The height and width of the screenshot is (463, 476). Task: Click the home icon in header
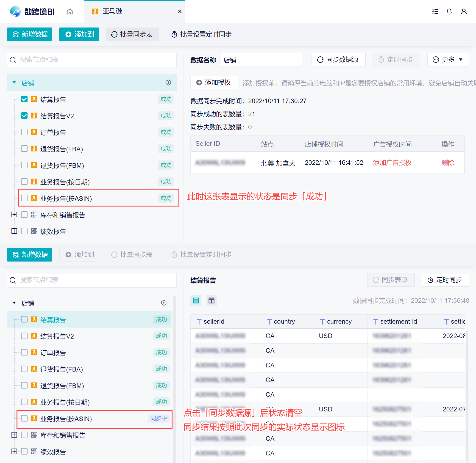click(70, 11)
